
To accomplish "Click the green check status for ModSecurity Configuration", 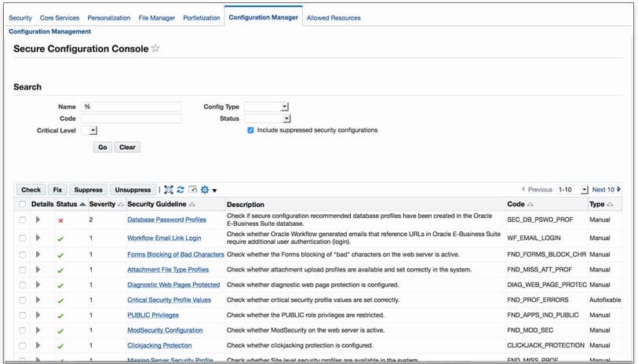I will pyautogui.click(x=60, y=331).
